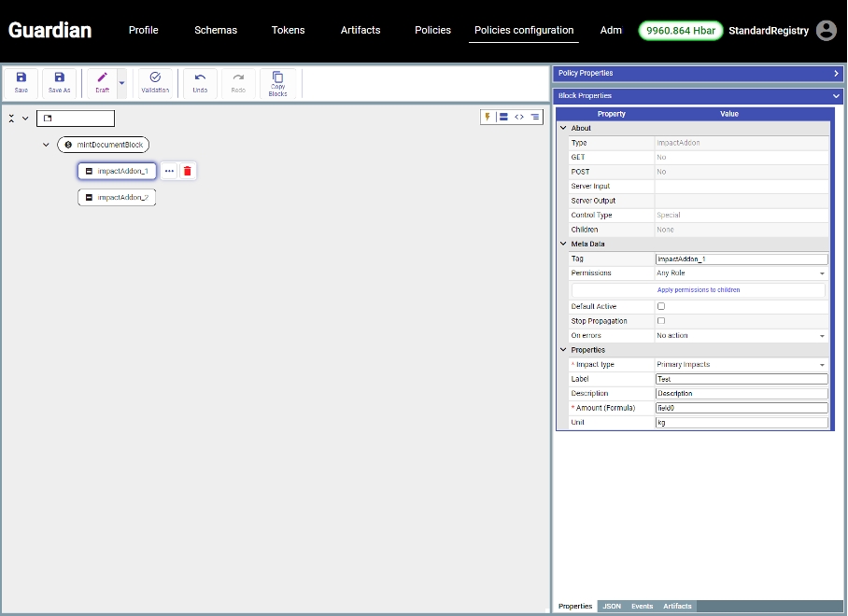Click the Amount (Formula) input field

click(x=742, y=408)
